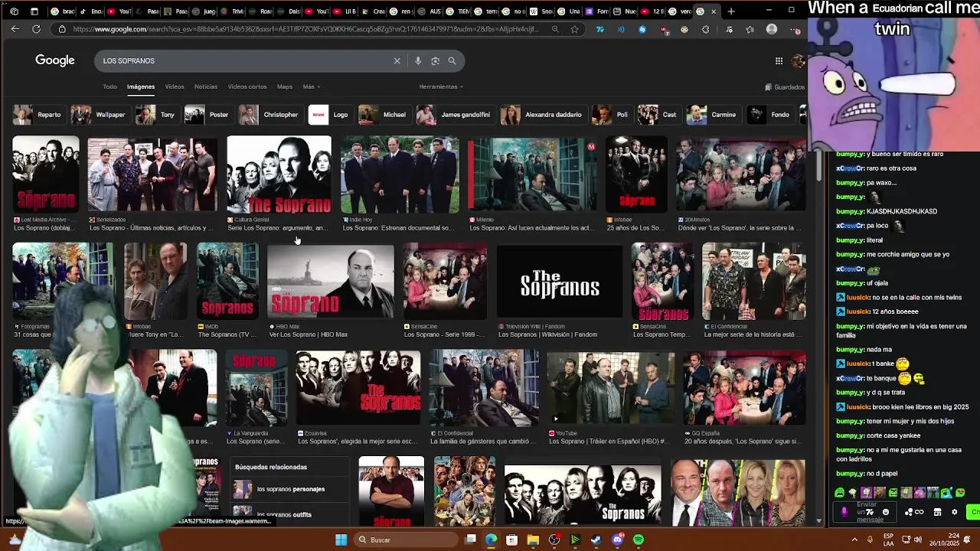This screenshot has height=551, width=980.
Task: Select the Imágenes tab
Action: pyautogui.click(x=141, y=86)
